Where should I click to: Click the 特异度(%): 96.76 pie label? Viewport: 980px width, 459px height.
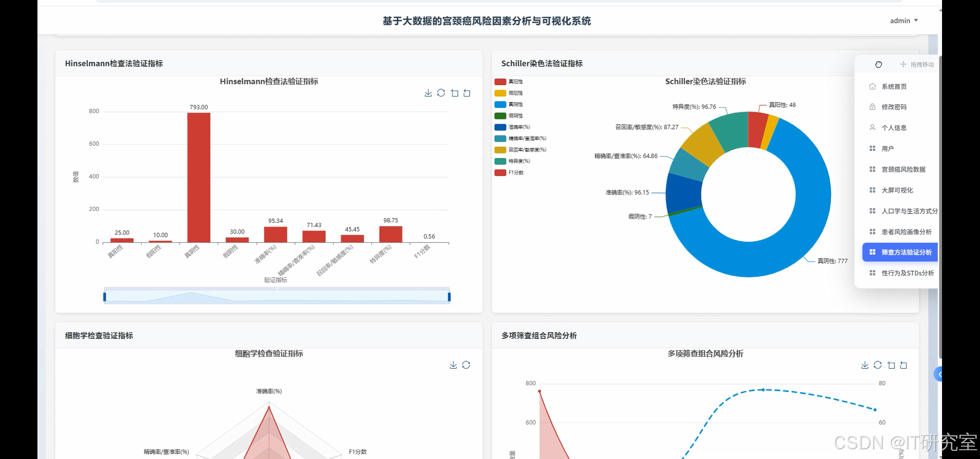tap(694, 107)
